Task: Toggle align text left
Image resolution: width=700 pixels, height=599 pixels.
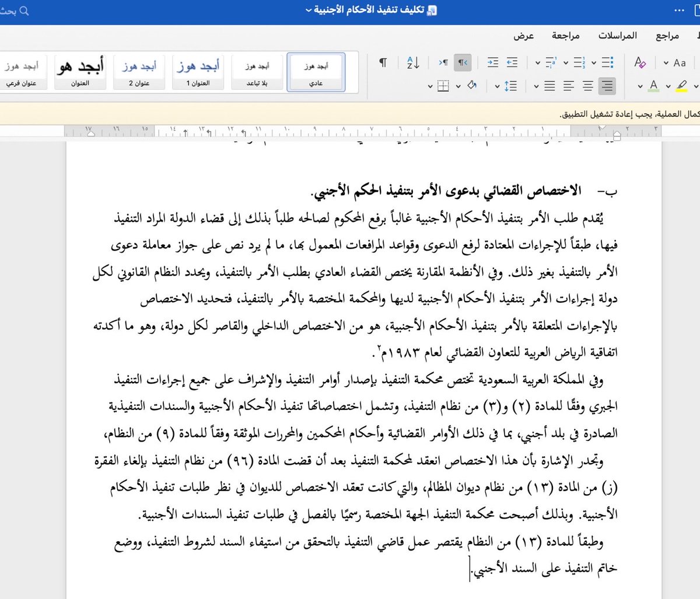Action: 569,86
